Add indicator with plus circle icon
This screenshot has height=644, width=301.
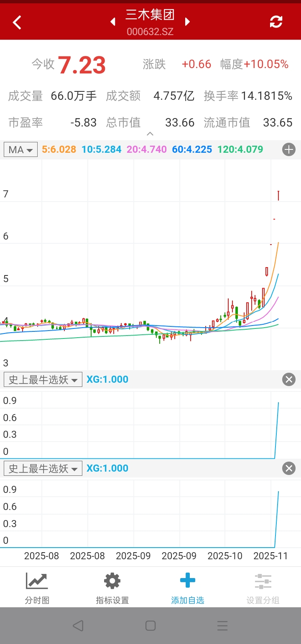[x=289, y=149]
